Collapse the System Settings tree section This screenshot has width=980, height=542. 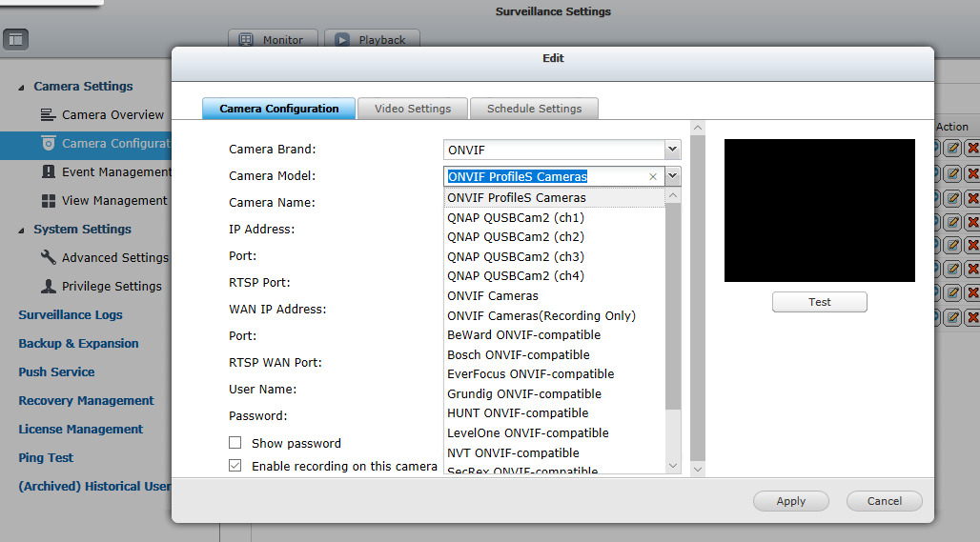(22, 230)
